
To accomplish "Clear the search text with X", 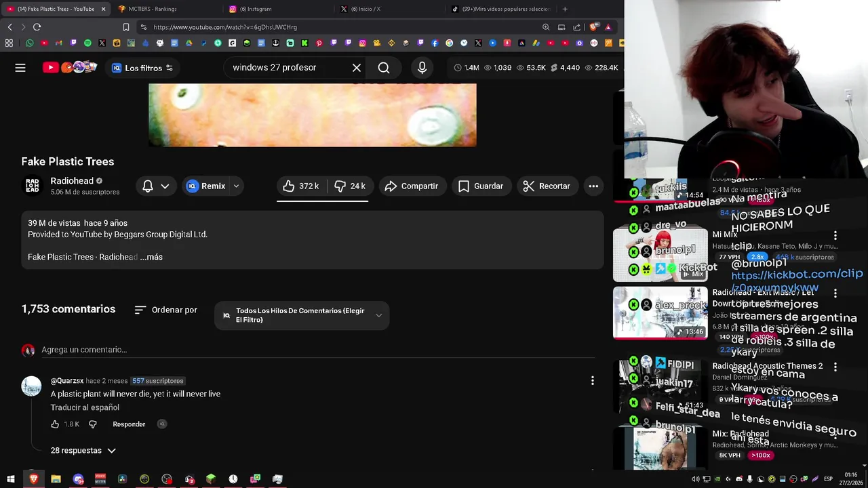I will [357, 68].
